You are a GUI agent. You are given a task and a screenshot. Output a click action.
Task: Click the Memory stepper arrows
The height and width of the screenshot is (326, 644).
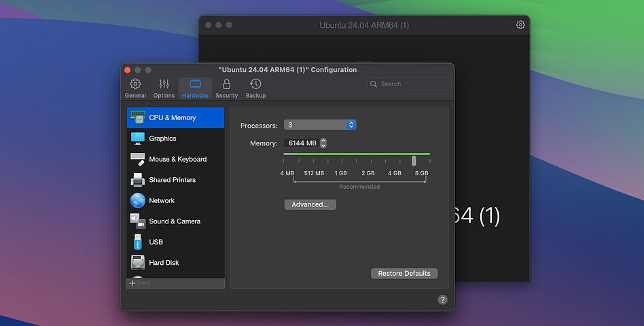(323, 143)
